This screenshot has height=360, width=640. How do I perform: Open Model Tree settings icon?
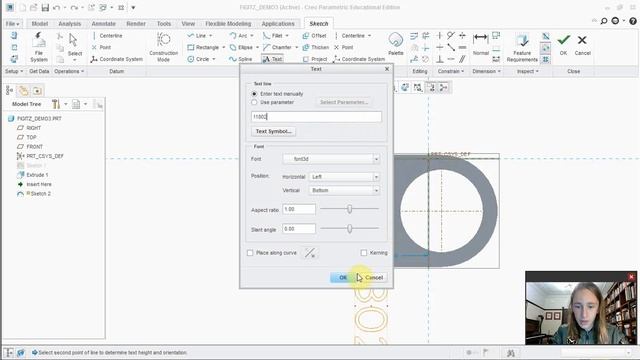pyautogui.click(x=56, y=104)
